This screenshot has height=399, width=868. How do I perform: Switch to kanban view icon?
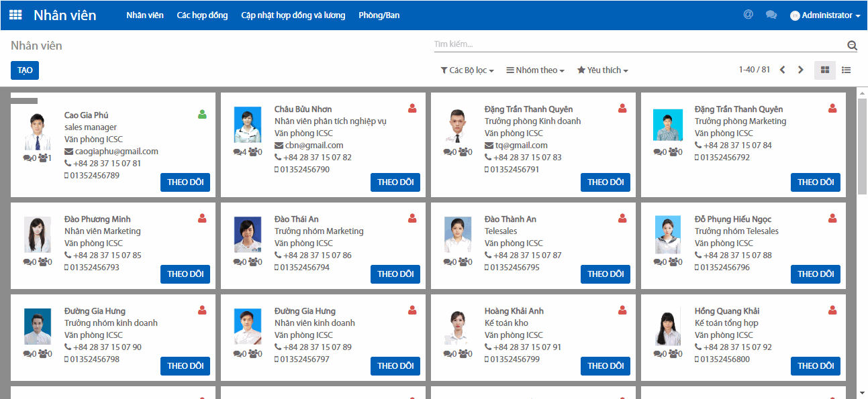(824, 70)
